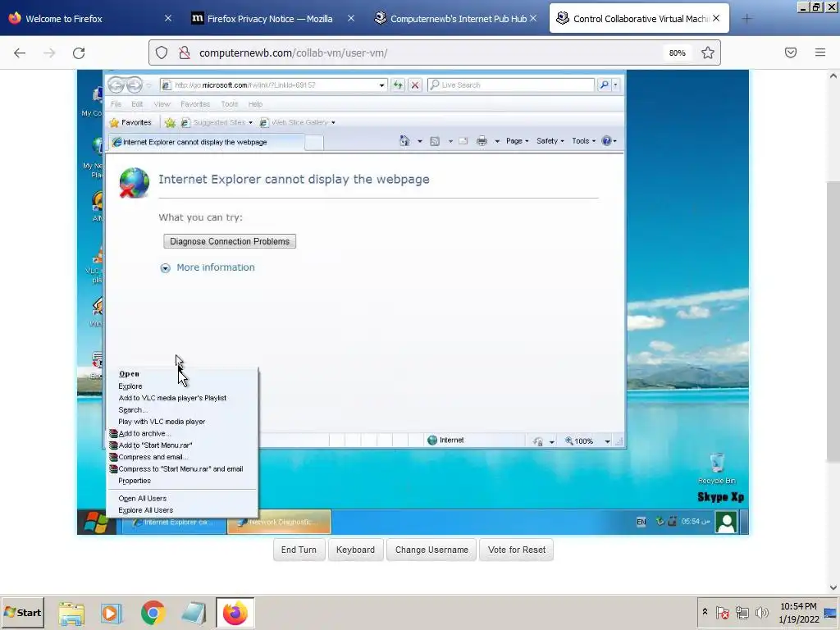
Task: Open media player icon on taskbar
Action: pos(112,612)
